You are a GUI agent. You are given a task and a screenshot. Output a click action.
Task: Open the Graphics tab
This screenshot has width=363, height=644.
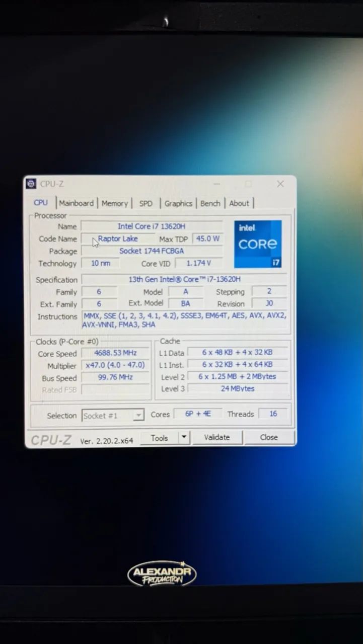(x=178, y=203)
